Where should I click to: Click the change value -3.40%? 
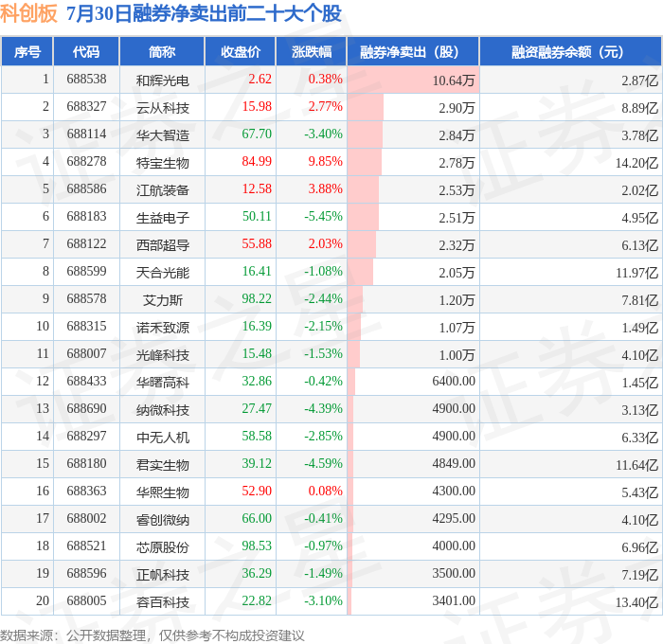(323, 134)
